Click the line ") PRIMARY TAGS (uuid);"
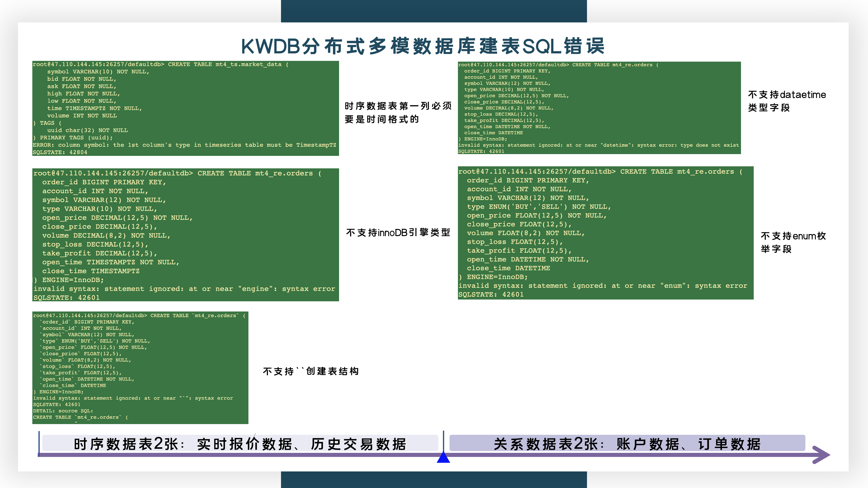868x488 pixels. tap(73, 138)
